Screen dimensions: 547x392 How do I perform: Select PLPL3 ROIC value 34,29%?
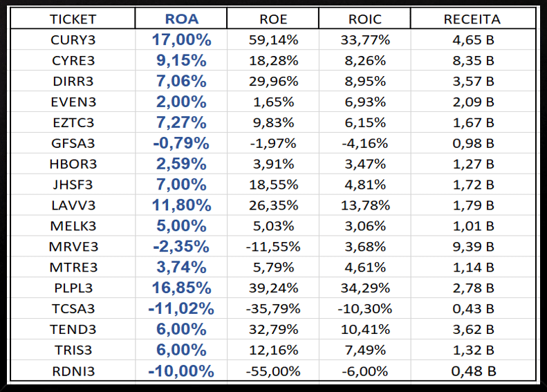tap(365, 288)
